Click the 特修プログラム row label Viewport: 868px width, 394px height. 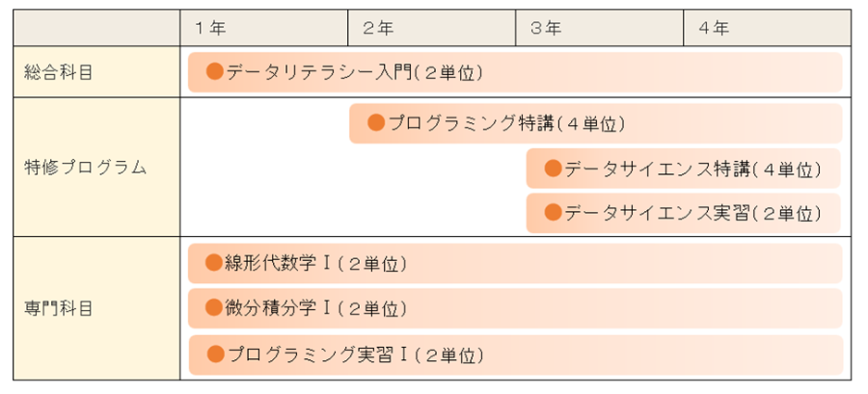(85, 167)
